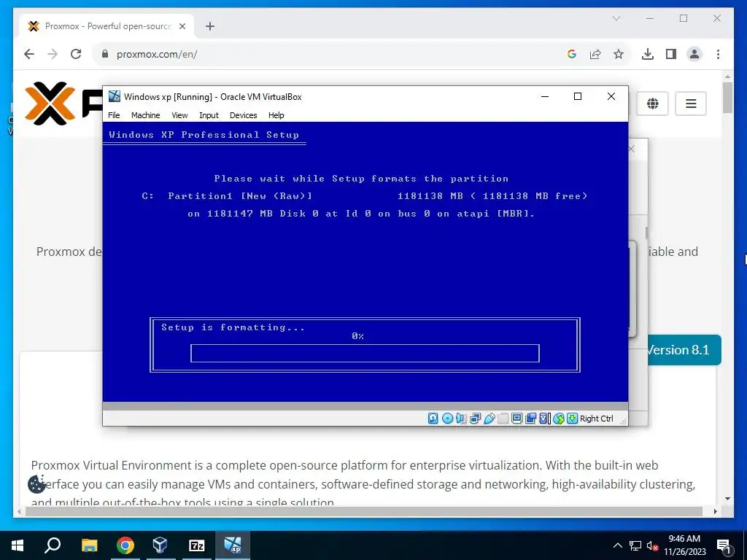Open Chrome tab search chevron
This screenshot has height=560, width=747.
616,18
